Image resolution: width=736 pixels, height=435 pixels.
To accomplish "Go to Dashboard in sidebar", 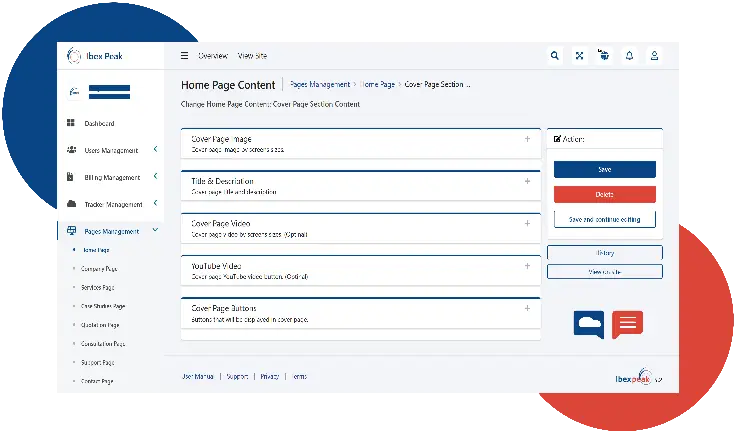I will [99, 123].
